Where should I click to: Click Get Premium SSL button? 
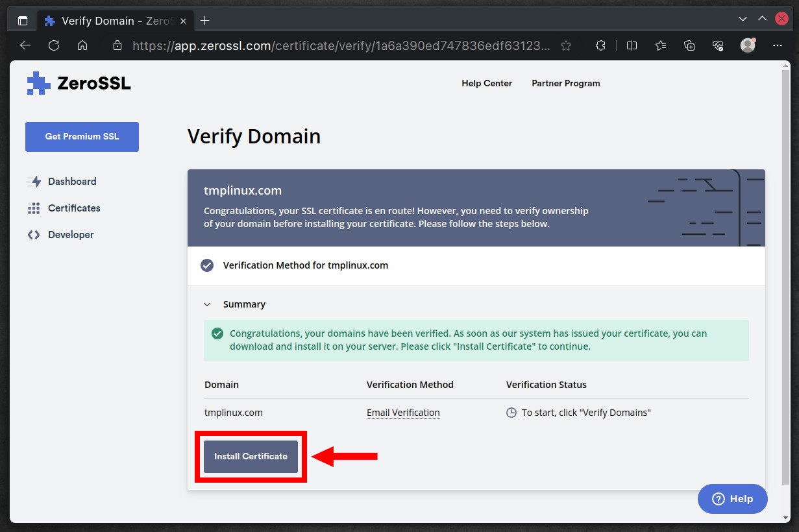point(82,137)
